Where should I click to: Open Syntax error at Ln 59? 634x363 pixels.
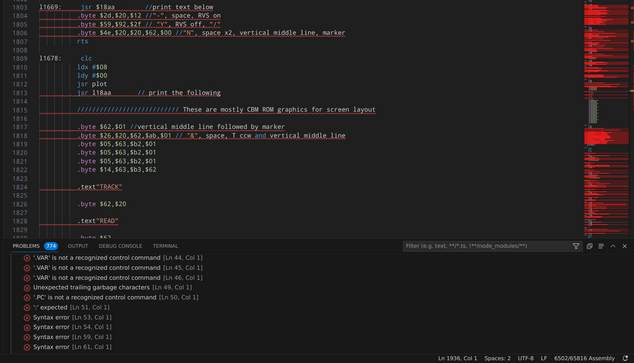point(72,337)
